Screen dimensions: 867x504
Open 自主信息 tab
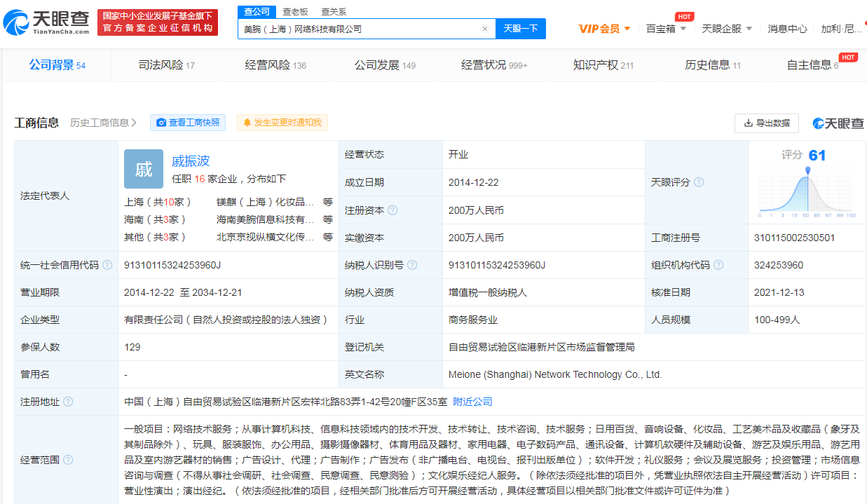[812, 65]
